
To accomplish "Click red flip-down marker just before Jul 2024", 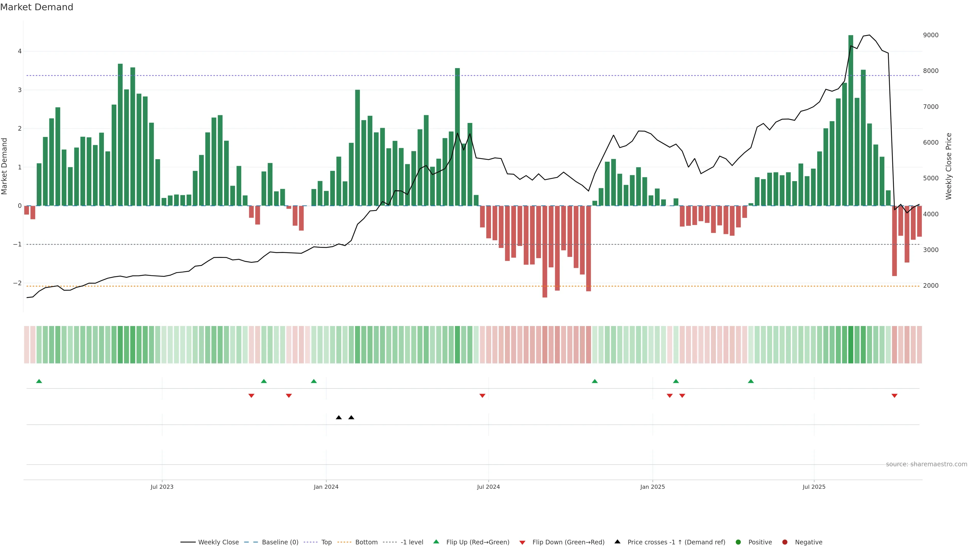I will tap(482, 396).
